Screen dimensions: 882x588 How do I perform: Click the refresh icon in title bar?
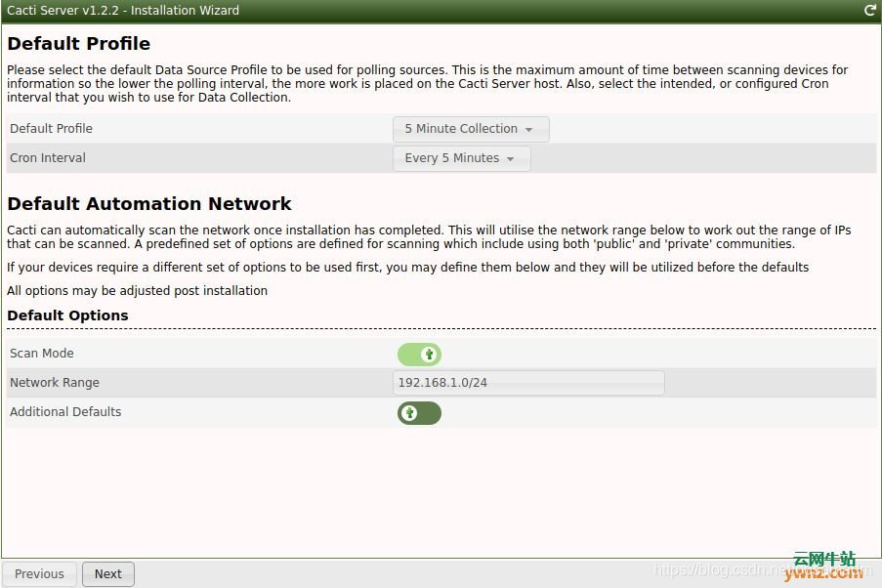point(869,10)
